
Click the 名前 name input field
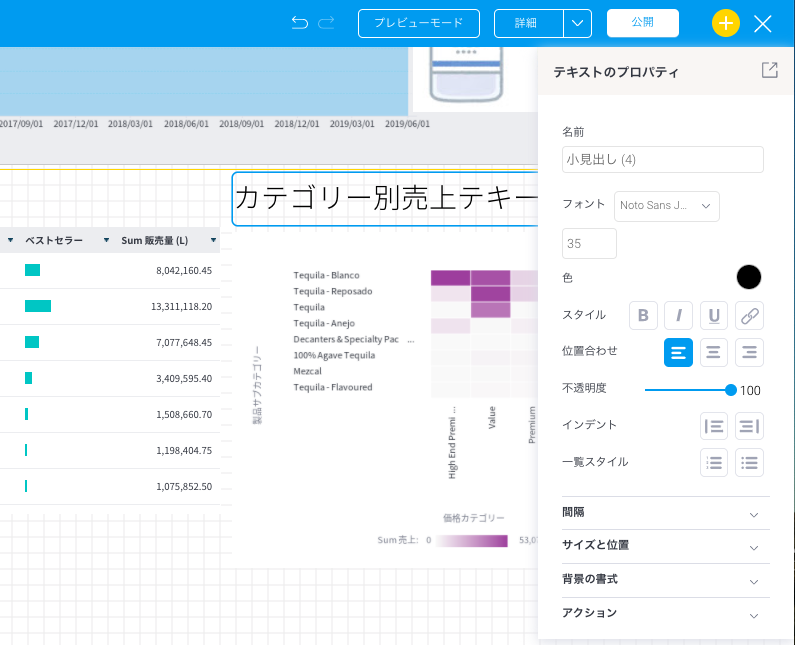[663, 160]
